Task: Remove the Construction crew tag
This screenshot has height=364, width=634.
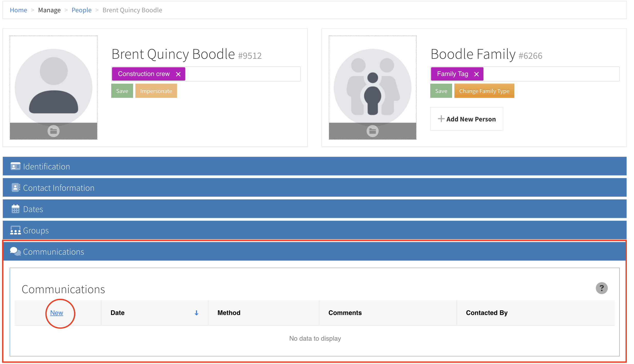Action: tap(178, 74)
